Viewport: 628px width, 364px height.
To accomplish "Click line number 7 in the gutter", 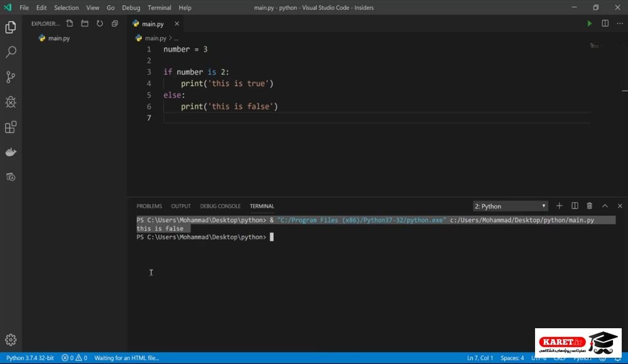I will tap(149, 118).
